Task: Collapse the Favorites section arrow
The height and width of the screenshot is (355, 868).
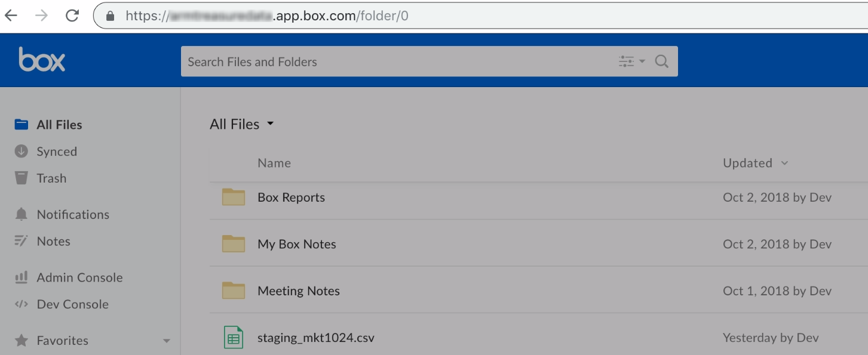Action: pos(167,341)
